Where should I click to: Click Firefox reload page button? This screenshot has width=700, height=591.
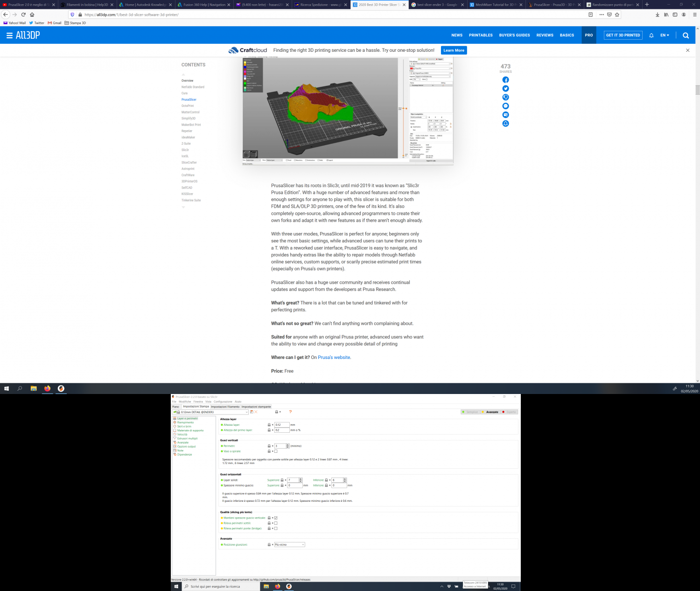23,14
